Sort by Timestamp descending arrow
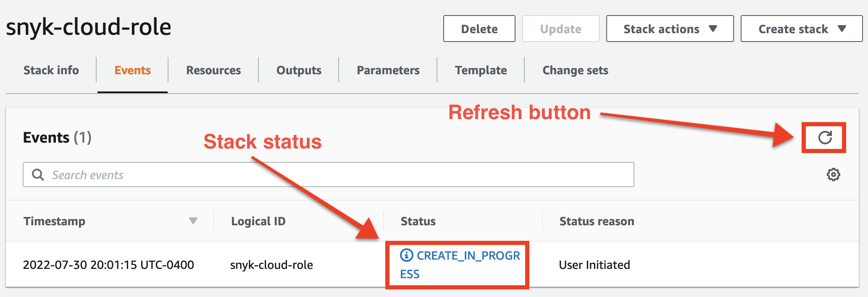868x297 pixels. click(x=193, y=221)
